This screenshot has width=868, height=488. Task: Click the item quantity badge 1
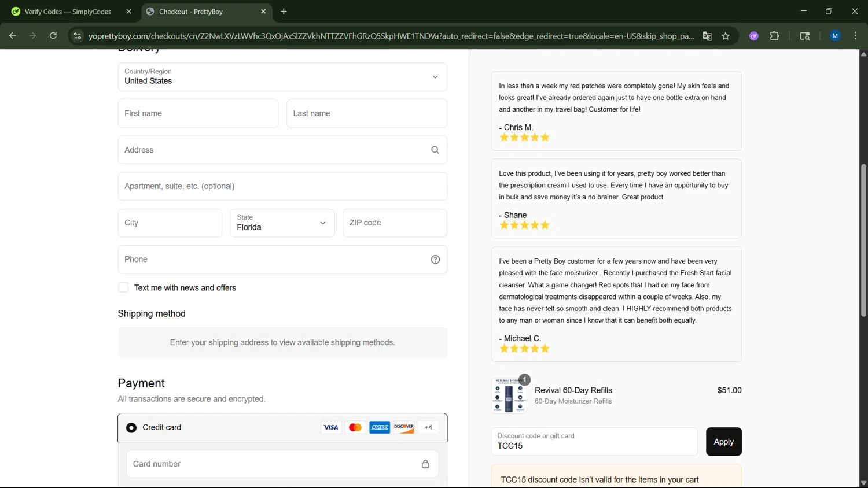[524, 380]
